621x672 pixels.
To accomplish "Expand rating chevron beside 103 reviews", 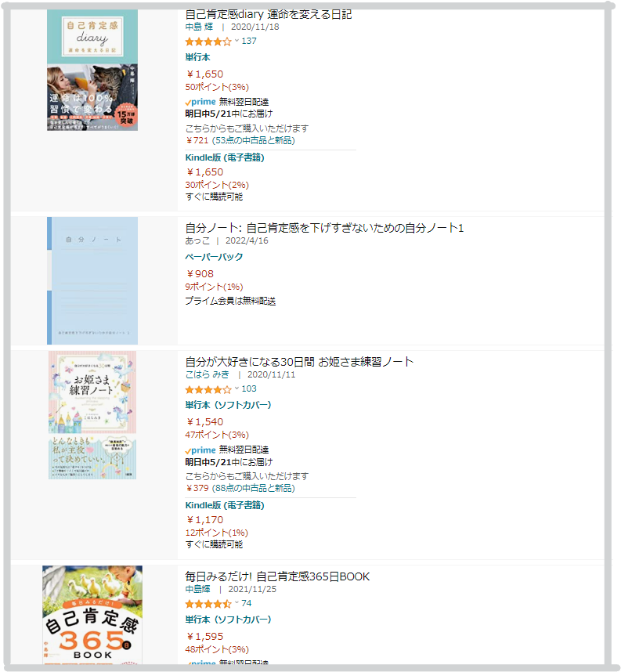I will tap(236, 388).
